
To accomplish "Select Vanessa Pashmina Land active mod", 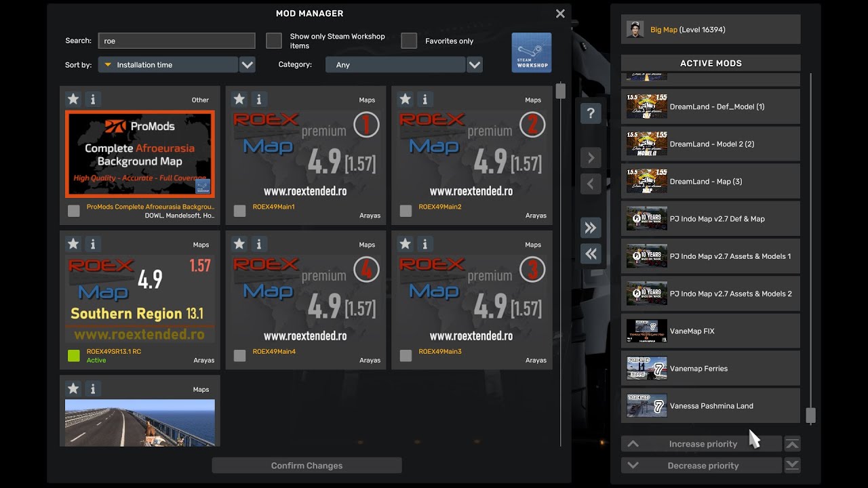I will tap(711, 406).
